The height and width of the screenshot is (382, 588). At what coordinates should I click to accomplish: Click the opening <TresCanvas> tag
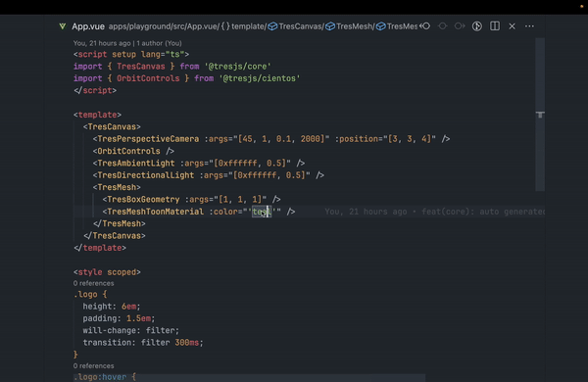pos(112,126)
